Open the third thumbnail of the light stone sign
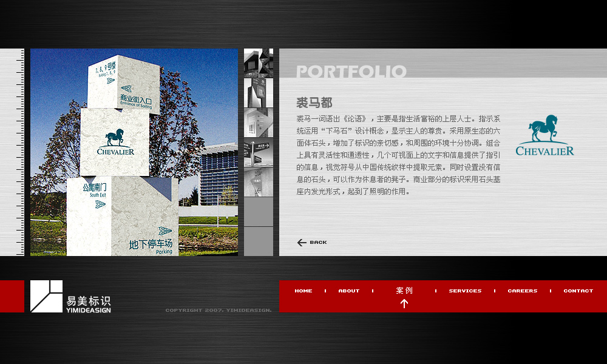The image size is (607, 364). pos(258,123)
